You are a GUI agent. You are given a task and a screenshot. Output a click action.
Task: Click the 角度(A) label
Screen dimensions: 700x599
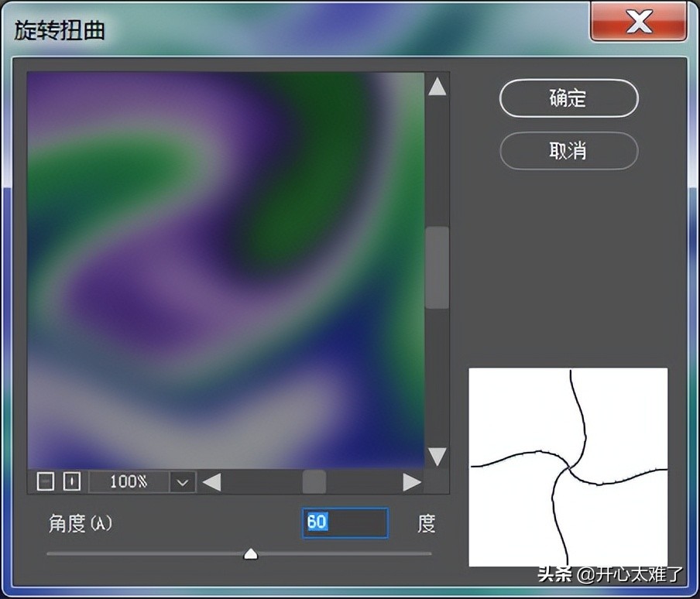81,523
